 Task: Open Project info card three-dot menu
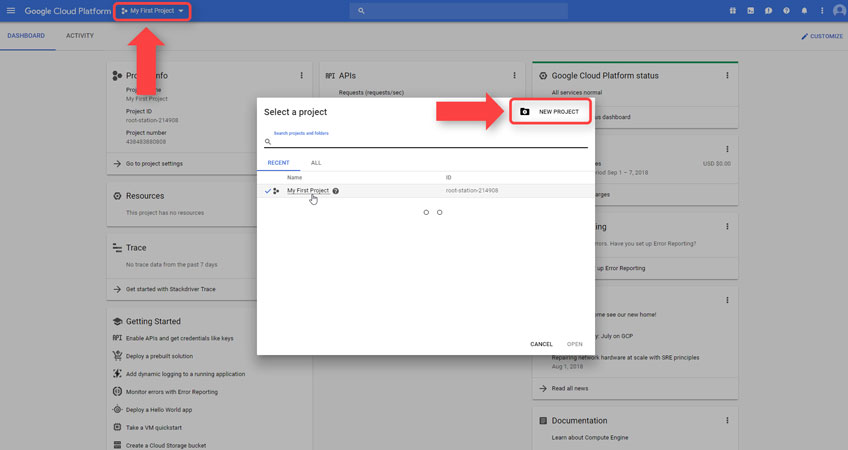tap(301, 76)
